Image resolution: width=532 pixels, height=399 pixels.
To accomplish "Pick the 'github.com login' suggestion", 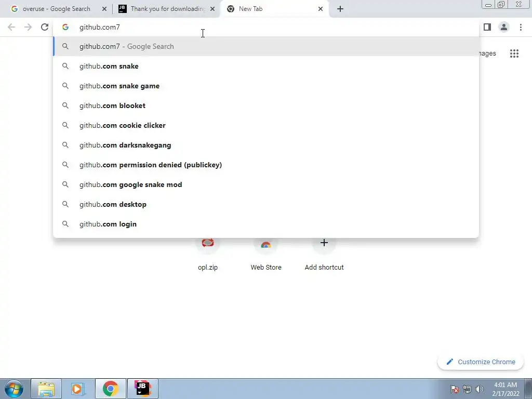I will click(x=267, y=224).
